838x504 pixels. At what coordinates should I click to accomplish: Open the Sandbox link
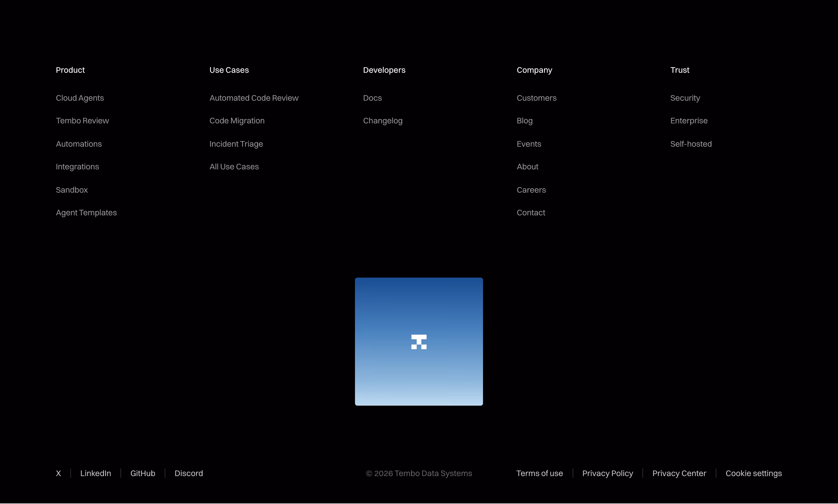click(72, 190)
